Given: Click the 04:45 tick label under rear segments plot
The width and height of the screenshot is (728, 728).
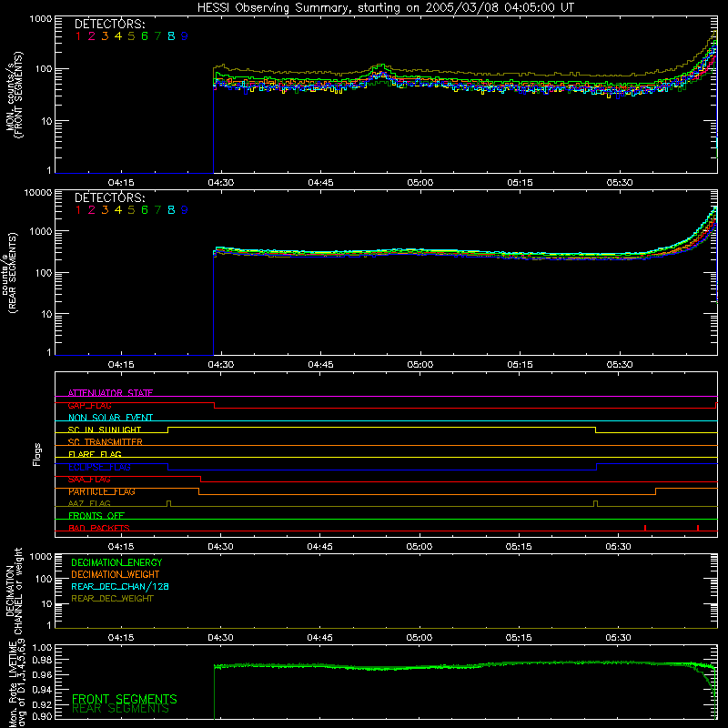Looking at the screenshot, I should click(321, 365).
